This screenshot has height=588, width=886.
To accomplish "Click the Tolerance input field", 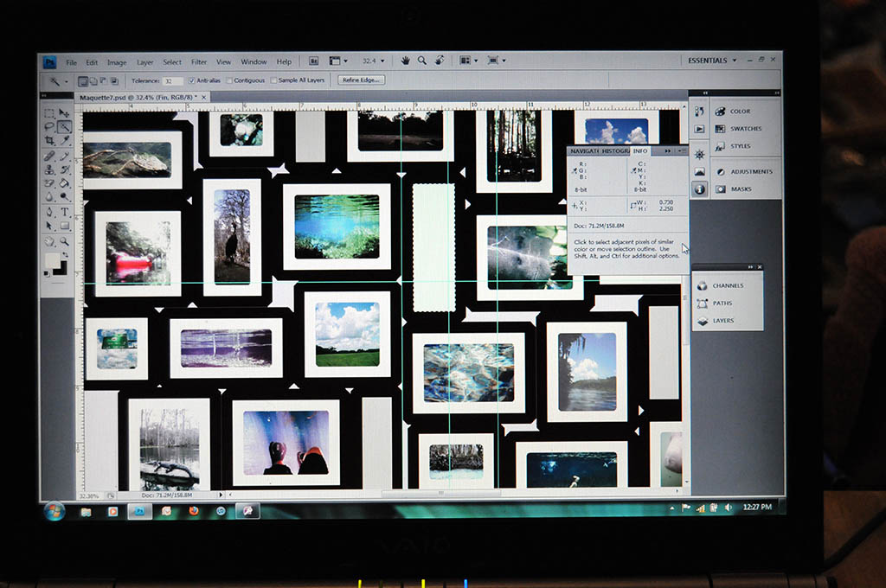I will [173, 80].
